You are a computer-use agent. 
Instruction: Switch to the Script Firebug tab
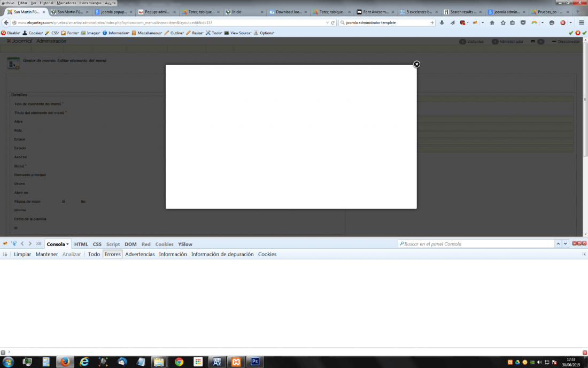[x=113, y=244]
